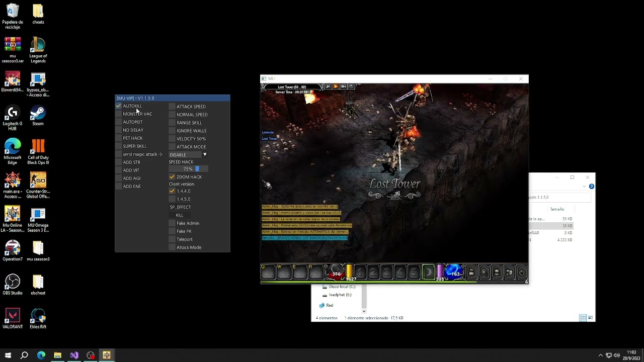Select Disco local (C:) in Explorer tree
This screenshot has width=644, height=362.
click(338, 287)
